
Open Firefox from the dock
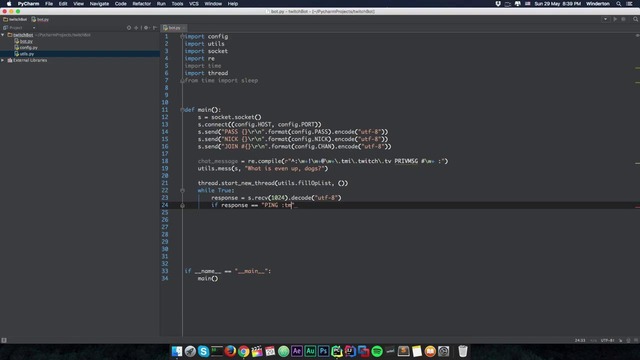tap(230, 351)
